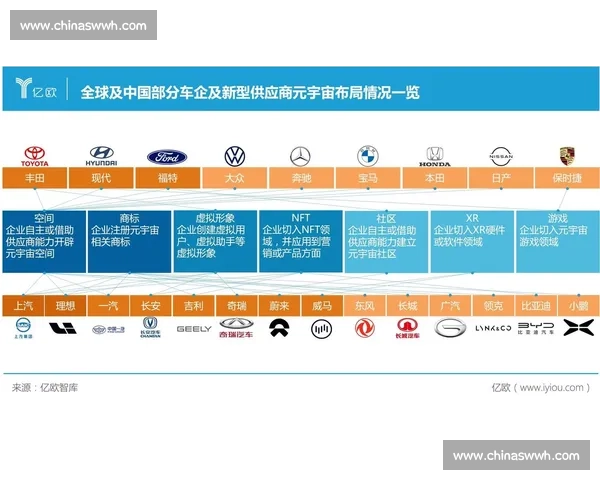
Task: Select the 广汽 label
Action: (450, 305)
